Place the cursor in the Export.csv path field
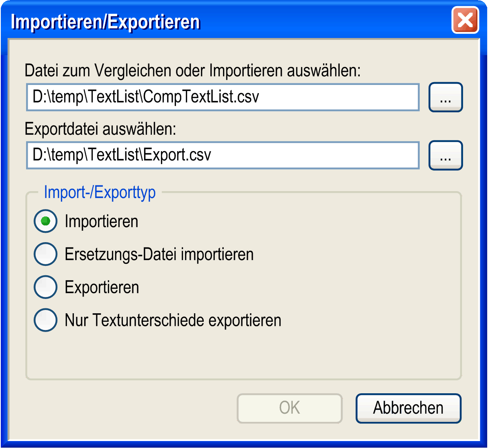The image size is (488, 448). (x=223, y=155)
